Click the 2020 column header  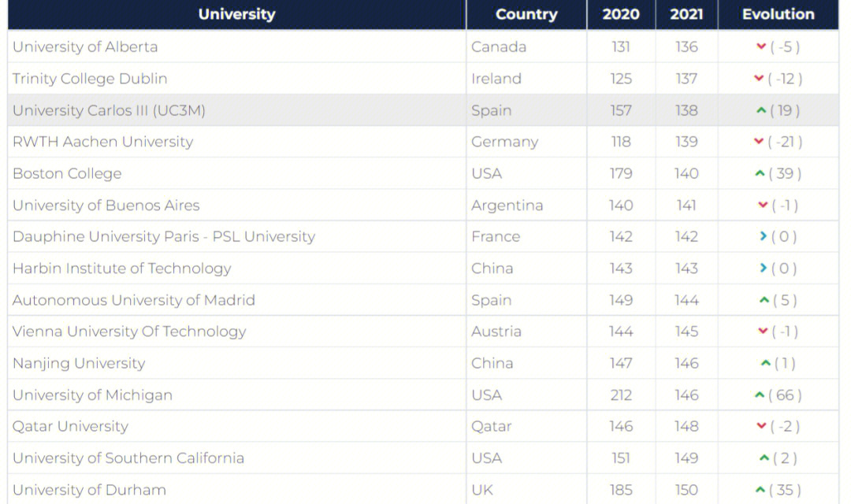621,14
